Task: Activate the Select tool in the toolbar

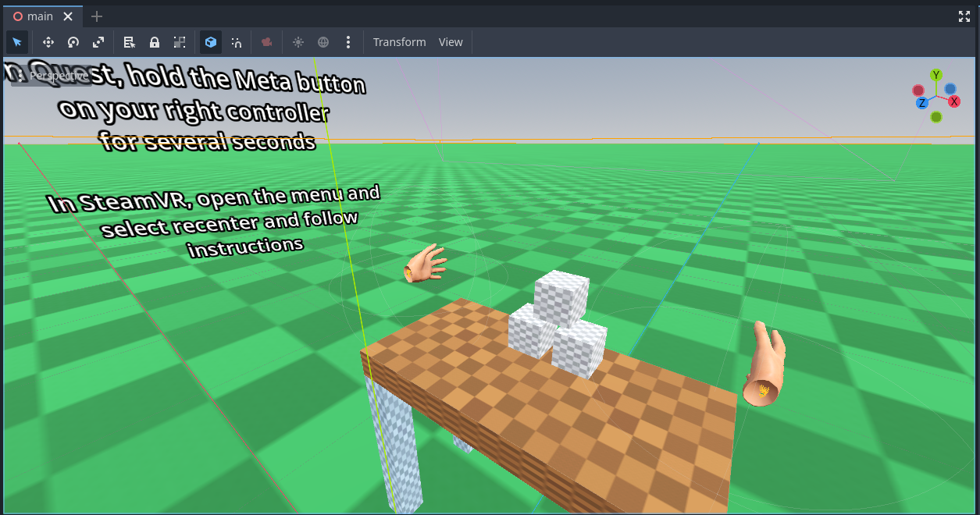Action: point(17,42)
